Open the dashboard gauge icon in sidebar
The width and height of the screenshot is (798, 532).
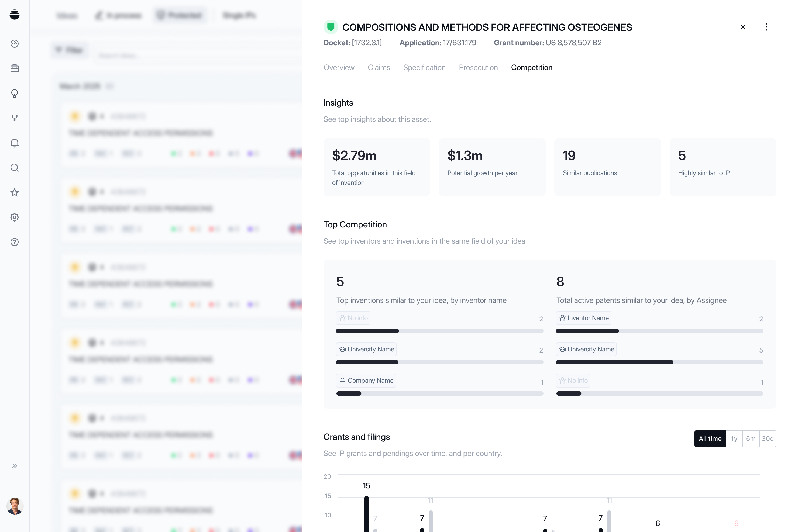[x=15, y=44]
